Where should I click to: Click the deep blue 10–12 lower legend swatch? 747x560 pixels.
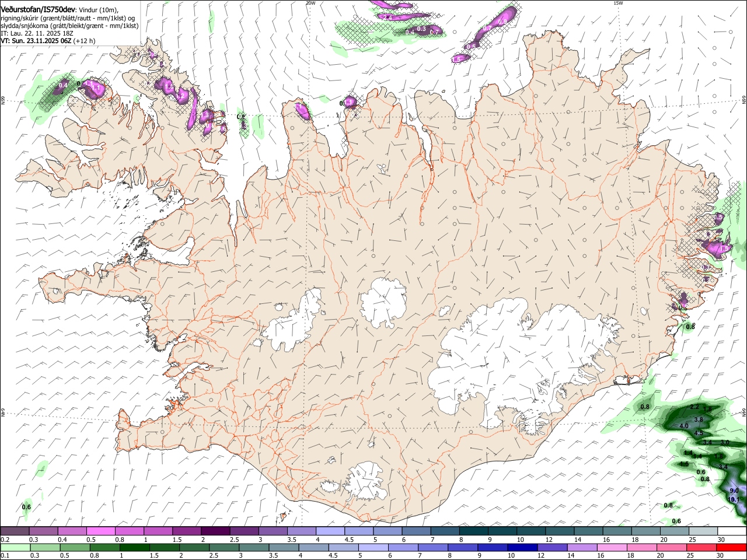pos(522,547)
